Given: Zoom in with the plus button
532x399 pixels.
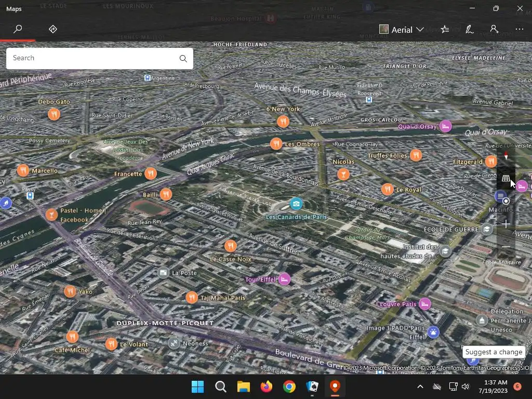Looking at the screenshot, I should [x=506, y=224].
